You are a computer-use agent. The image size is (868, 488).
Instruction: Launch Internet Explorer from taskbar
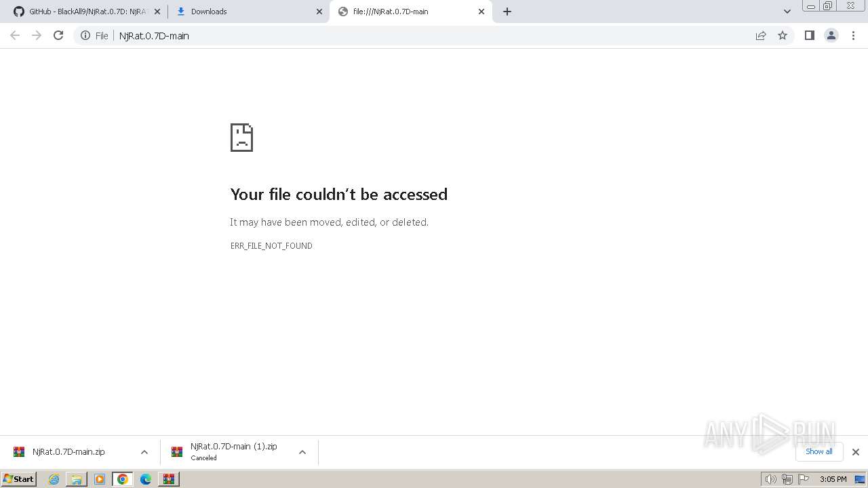coord(54,479)
